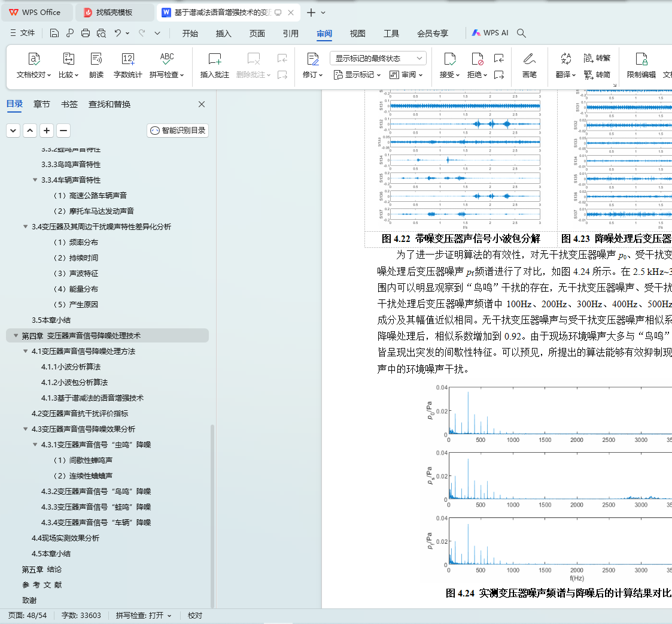Open the 开始 ribbon tab
672x624 pixels.
(190, 34)
